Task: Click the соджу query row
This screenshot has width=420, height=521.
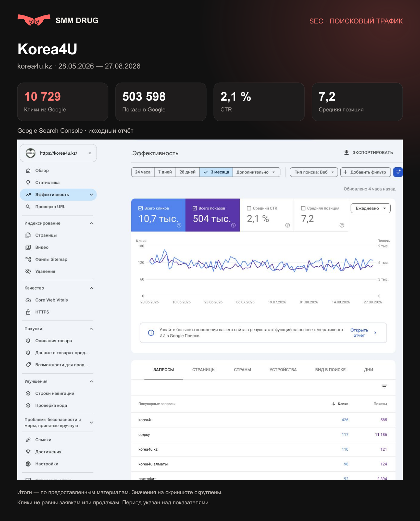Action: tap(263, 435)
